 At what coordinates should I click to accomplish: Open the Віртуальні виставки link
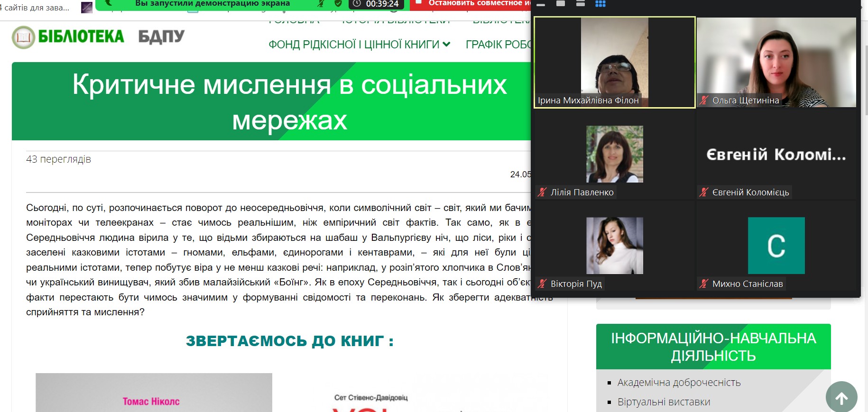(664, 402)
